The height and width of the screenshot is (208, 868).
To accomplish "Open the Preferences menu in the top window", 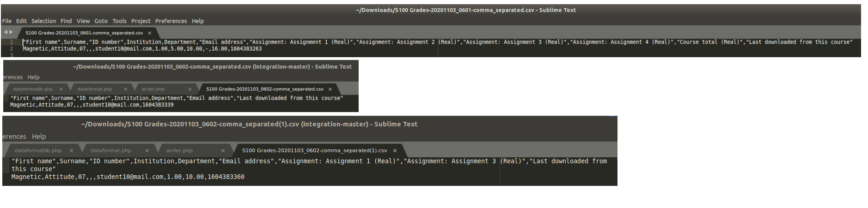I will click(x=171, y=21).
